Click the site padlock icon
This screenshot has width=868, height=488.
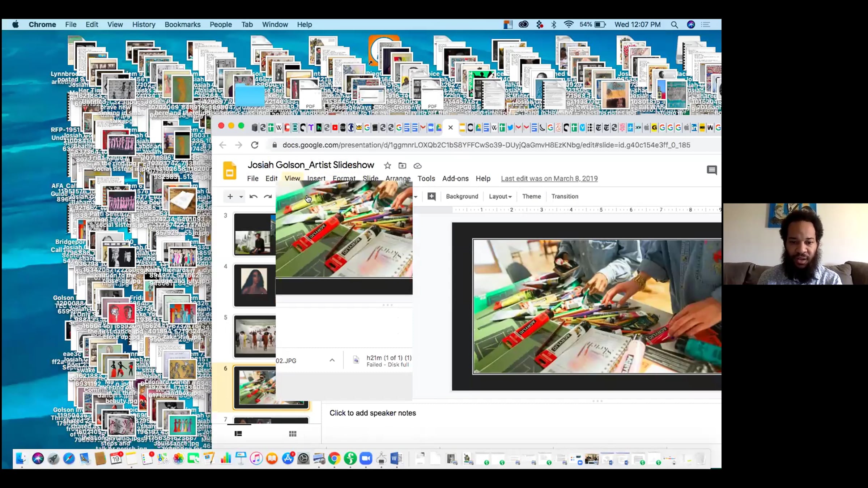coord(275,145)
